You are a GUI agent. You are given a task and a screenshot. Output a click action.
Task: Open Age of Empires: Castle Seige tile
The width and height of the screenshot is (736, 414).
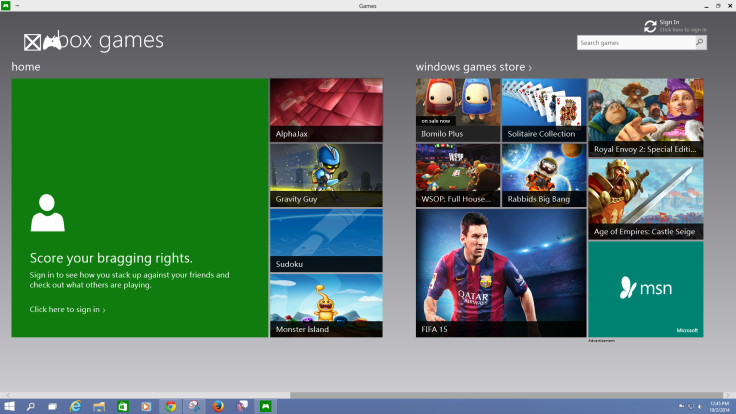tap(645, 199)
